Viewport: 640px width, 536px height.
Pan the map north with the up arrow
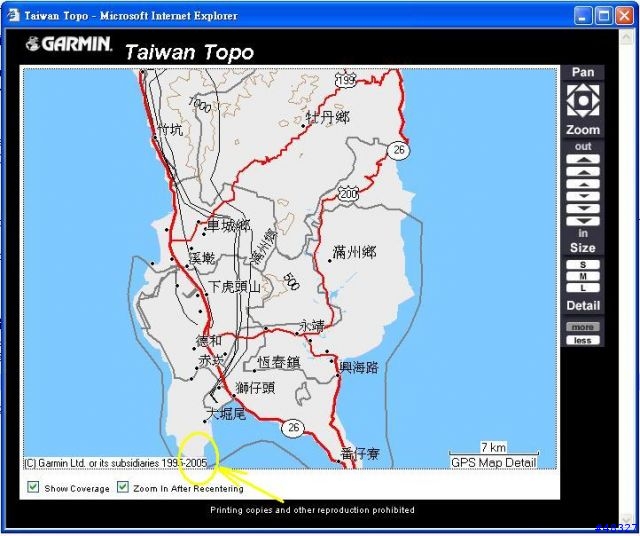click(x=583, y=88)
